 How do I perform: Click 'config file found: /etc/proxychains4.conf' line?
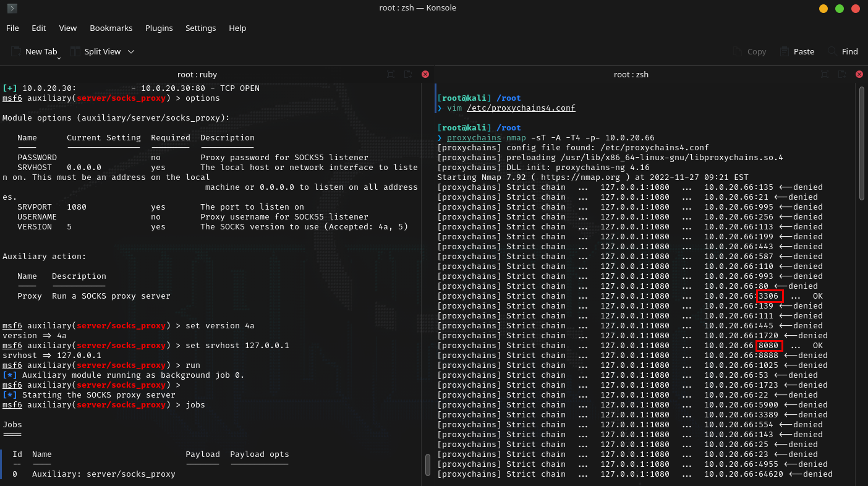(x=573, y=148)
